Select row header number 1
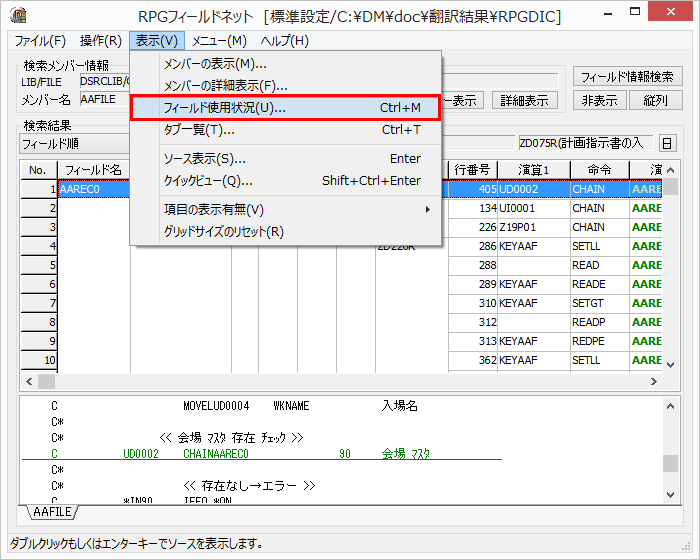The width and height of the screenshot is (700, 560). [x=39, y=189]
